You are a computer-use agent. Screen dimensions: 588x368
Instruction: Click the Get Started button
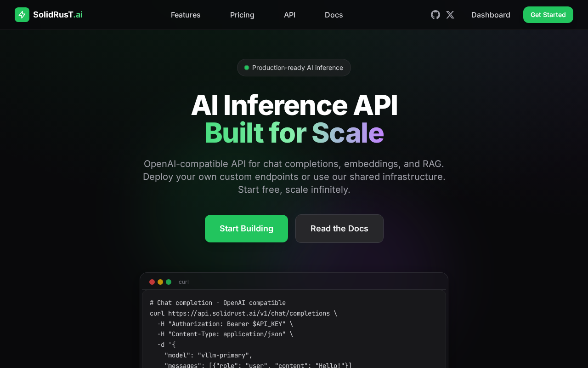[x=548, y=15]
